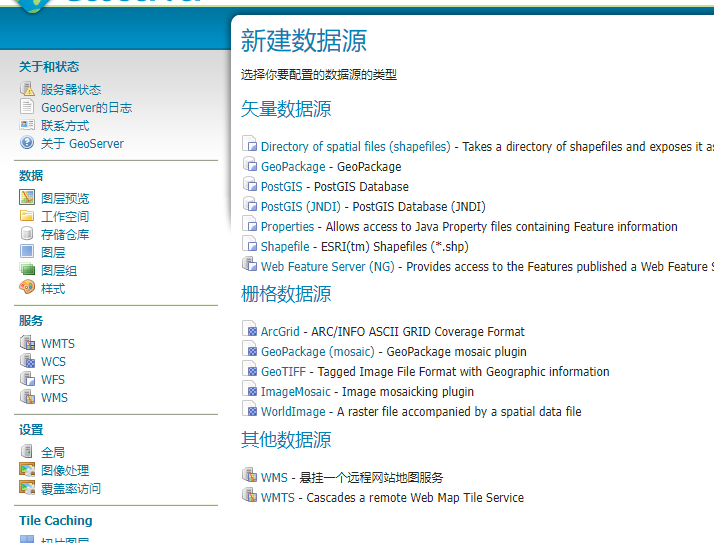Screen dimensions: 714x543
Task: Select PostGIS (JNDI) data source link
Action: (x=301, y=207)
